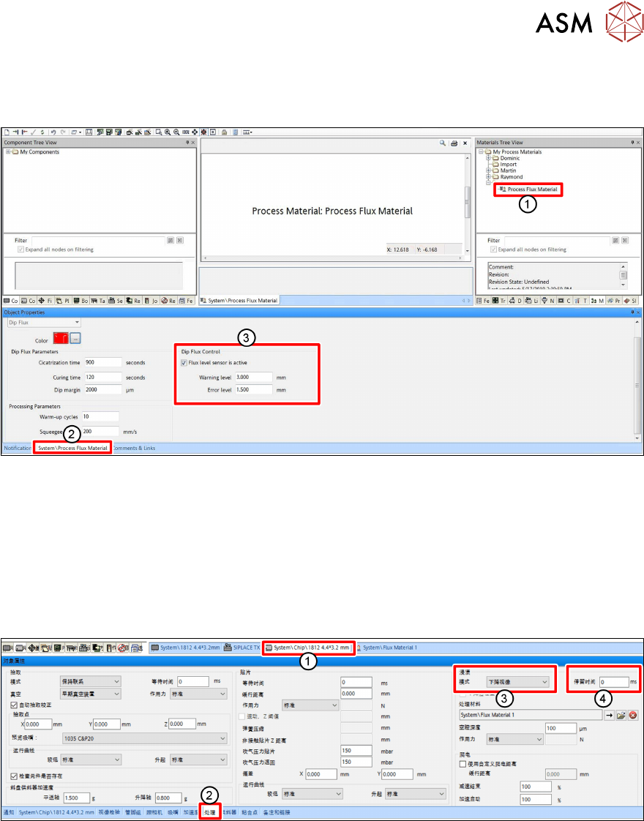The width and height of the screenshot is (644, 821).
Task: Click the Warm-up cycles field
Action: [x=100, y=417]
